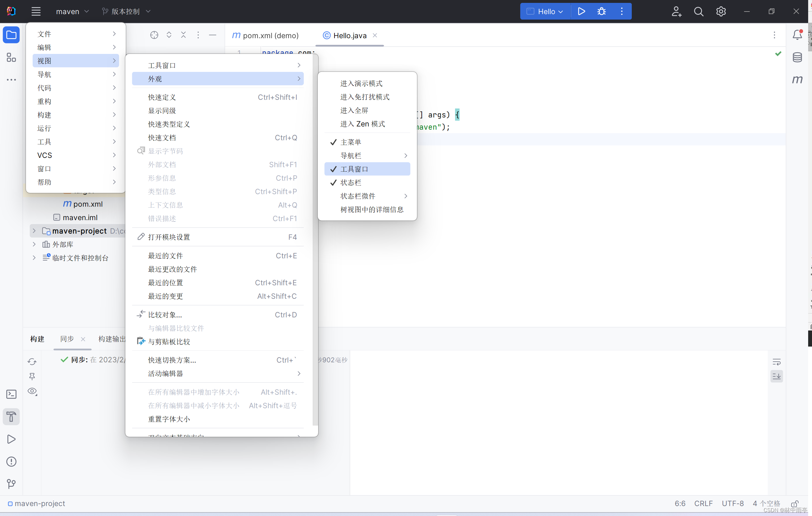The image size is (812, 516).
Task: Expand 临时文件和控制台 tree node
Action: (x=34, y=257)
